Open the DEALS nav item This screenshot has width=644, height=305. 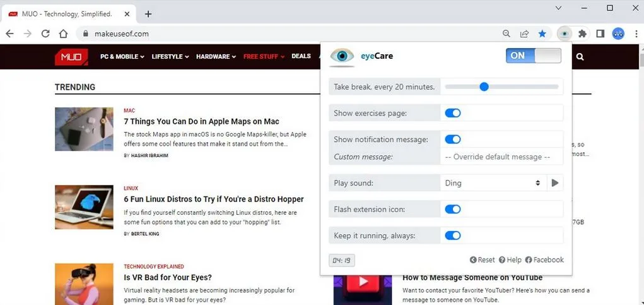point(301,56)
